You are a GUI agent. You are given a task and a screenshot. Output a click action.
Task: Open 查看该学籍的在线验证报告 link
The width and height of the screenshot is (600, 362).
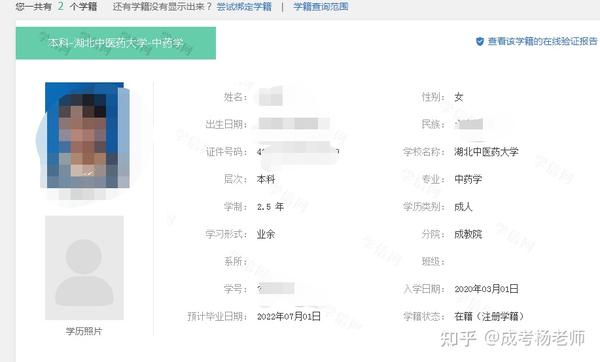click(543, 41)
